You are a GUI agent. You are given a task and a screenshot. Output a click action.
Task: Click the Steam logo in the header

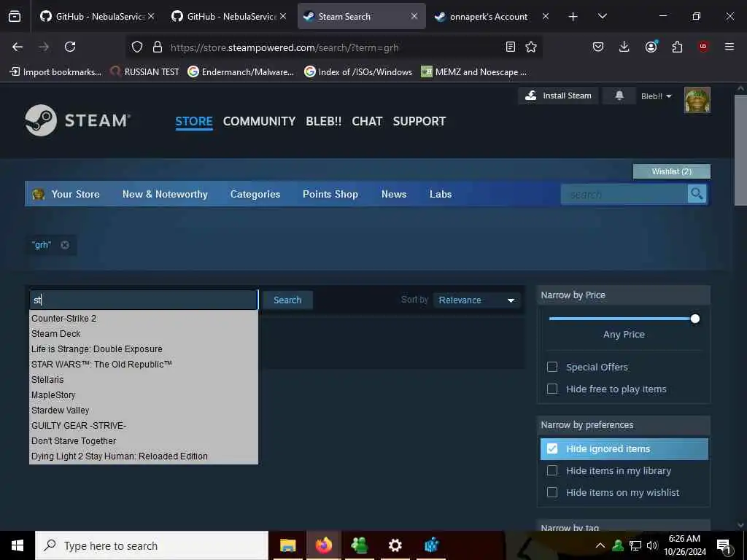click(x=77, y=120)
